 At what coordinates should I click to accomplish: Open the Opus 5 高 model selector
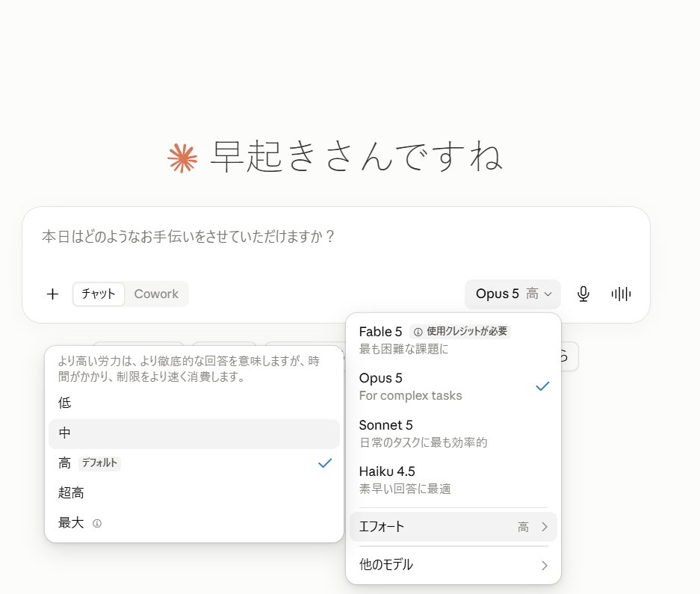click(512, 294)
